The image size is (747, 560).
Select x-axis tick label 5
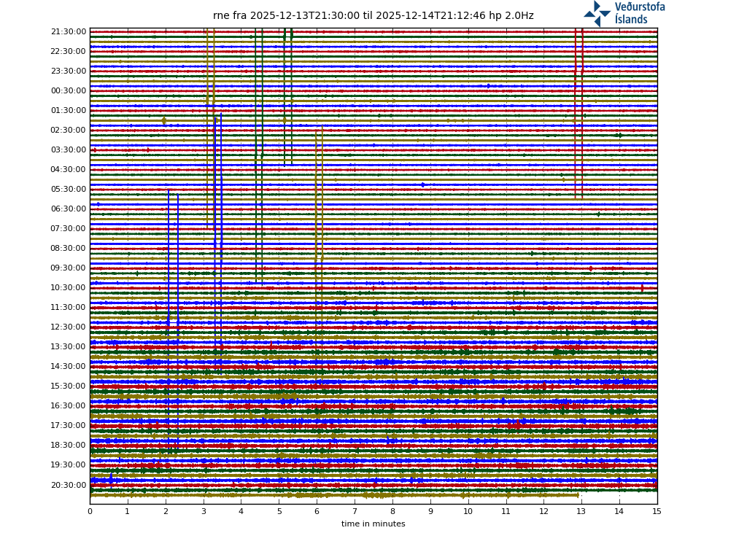279,512
